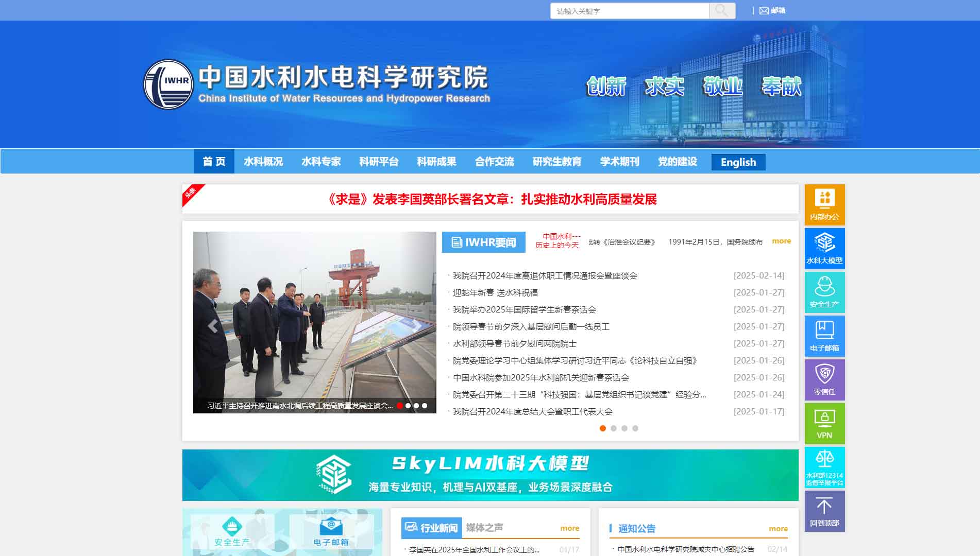Open news about 《论科技自立自强》 study

575,360
